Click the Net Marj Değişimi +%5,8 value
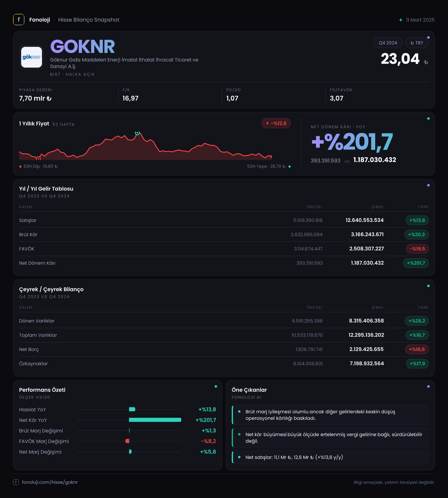The image size is (448, 498). [208, 452]
